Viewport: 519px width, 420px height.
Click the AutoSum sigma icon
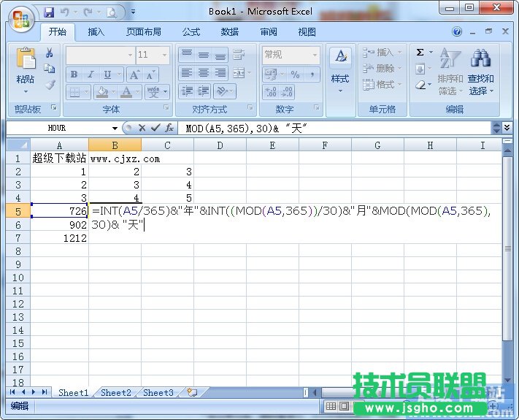[x=420, y=53]
